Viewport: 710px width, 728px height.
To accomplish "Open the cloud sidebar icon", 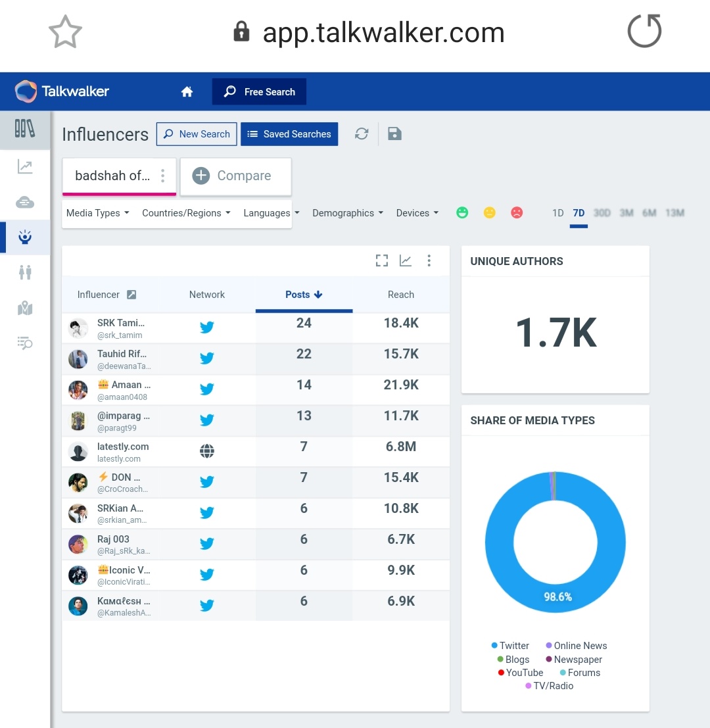I will pyautogui.click(x=25, y=202).
